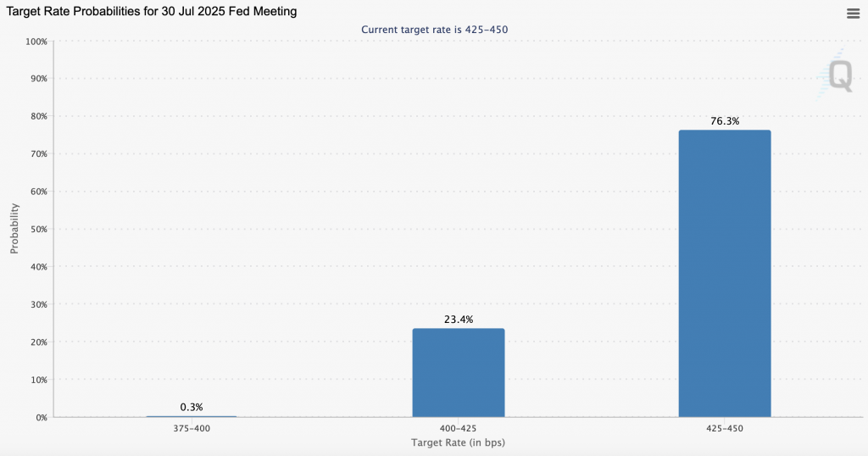Image resolution: width=868 pixels, height=456 pixels.
Task: Open the chart hamburger menu
Action: click(853, 13)
